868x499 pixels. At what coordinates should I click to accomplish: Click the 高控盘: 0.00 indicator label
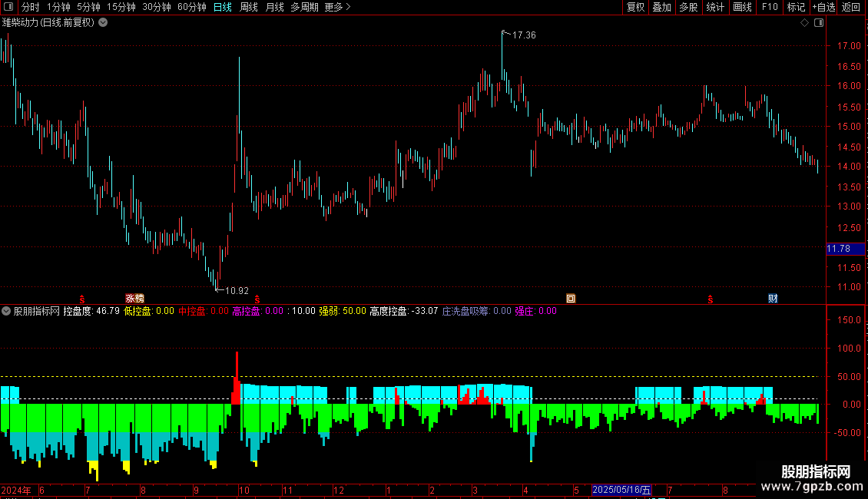257,311
